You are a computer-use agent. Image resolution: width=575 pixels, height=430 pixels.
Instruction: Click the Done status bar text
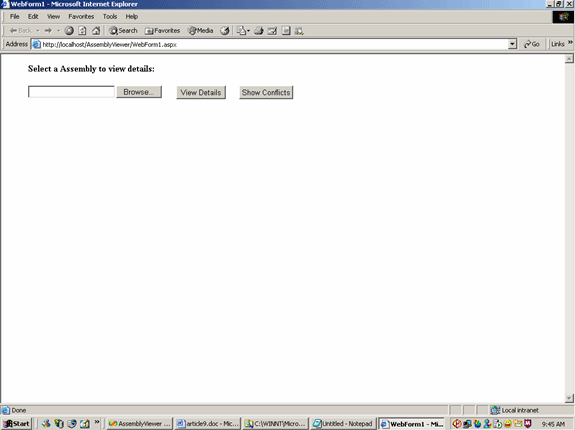(x=19, y=410)
